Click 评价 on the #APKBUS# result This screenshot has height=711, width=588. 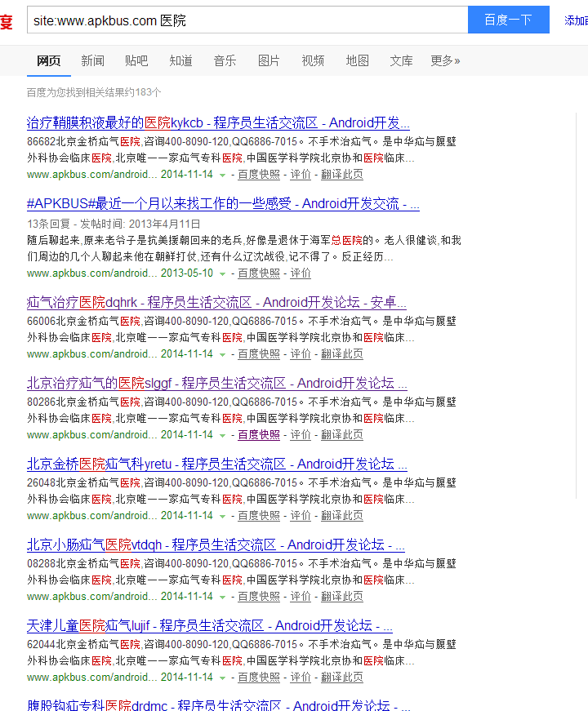pos(301,273)
